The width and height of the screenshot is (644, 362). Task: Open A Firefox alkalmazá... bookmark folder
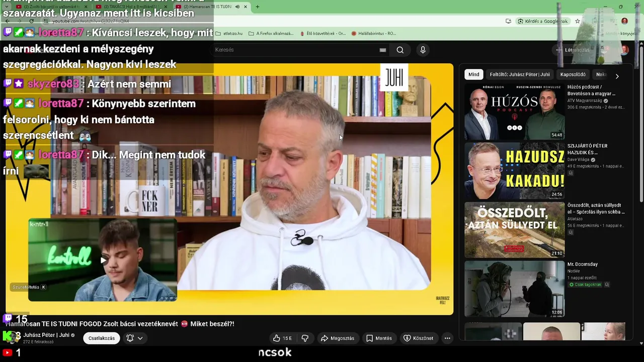point(271,34)
